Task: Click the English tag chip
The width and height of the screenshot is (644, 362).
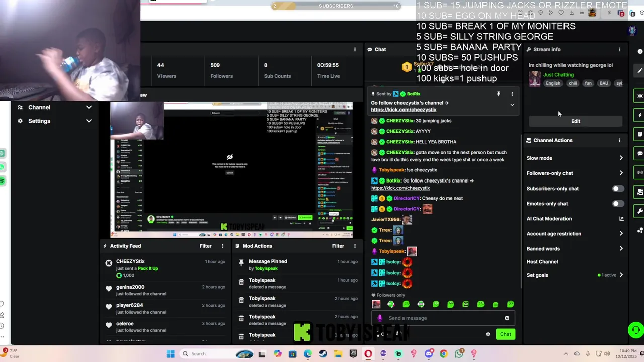Action: (553, 83)
